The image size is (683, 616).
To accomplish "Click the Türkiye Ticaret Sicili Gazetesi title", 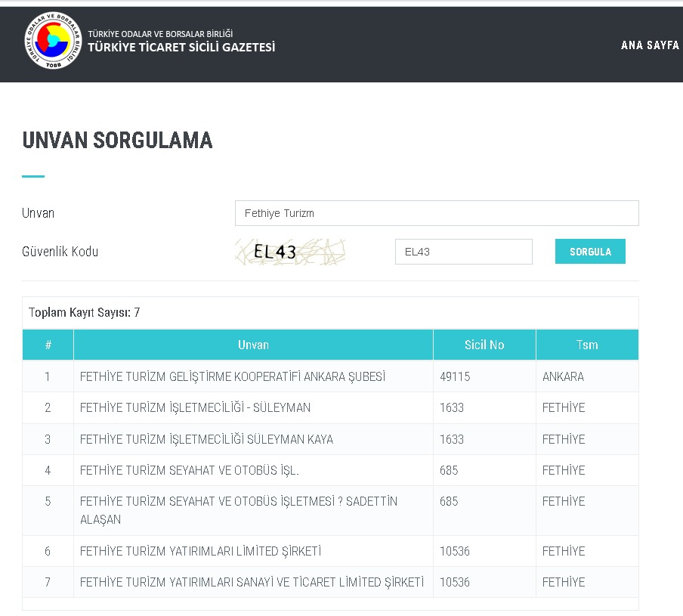I will click(181, 47).
